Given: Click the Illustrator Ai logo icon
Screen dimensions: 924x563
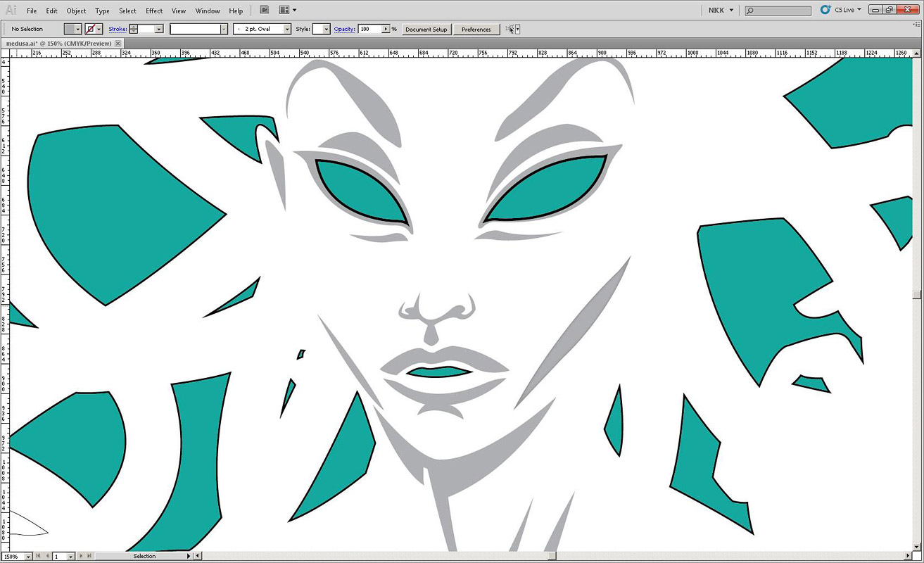Looking at the screenshot, I should pyautogui.click(x=11, y=10).
